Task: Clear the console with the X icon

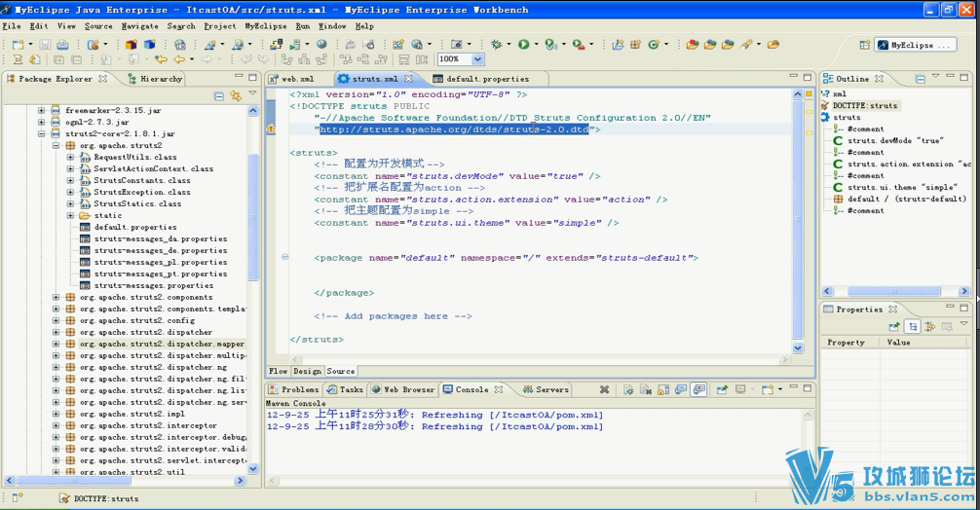Action: [x=604, y=390]
